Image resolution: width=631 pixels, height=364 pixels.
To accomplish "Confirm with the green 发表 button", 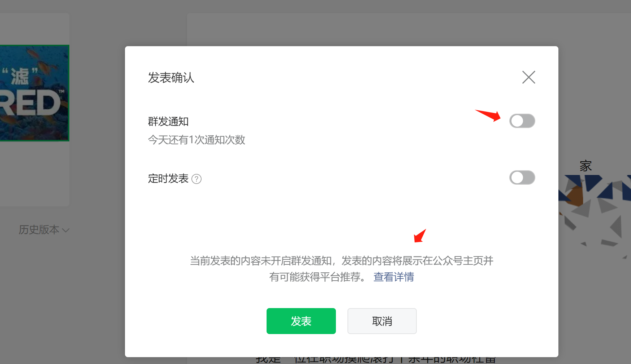I will pos(301,321).
